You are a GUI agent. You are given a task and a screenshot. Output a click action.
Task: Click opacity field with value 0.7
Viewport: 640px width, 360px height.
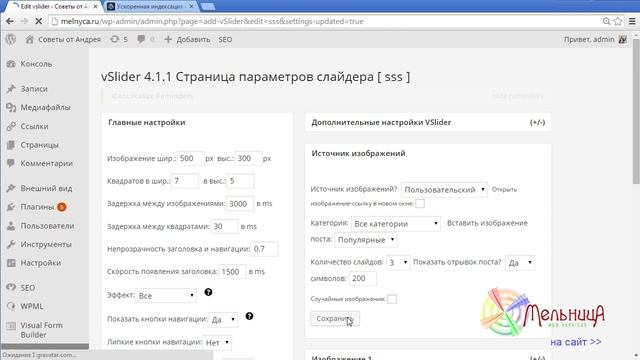(x=264, y=249)
